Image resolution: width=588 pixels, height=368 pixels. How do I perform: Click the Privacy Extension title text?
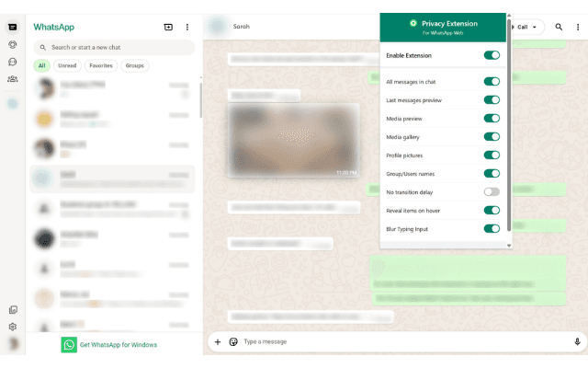click(449, 23)
